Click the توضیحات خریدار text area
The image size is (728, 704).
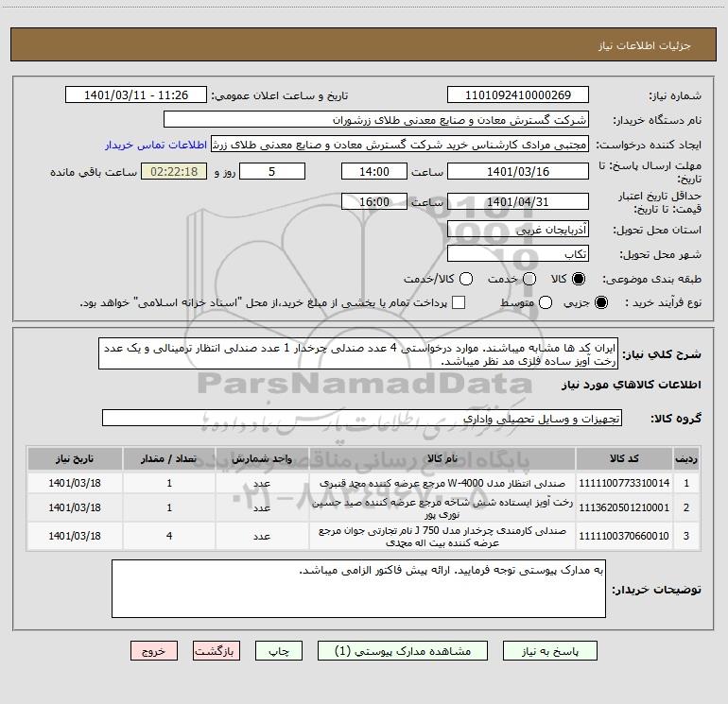tap(358, 589)
